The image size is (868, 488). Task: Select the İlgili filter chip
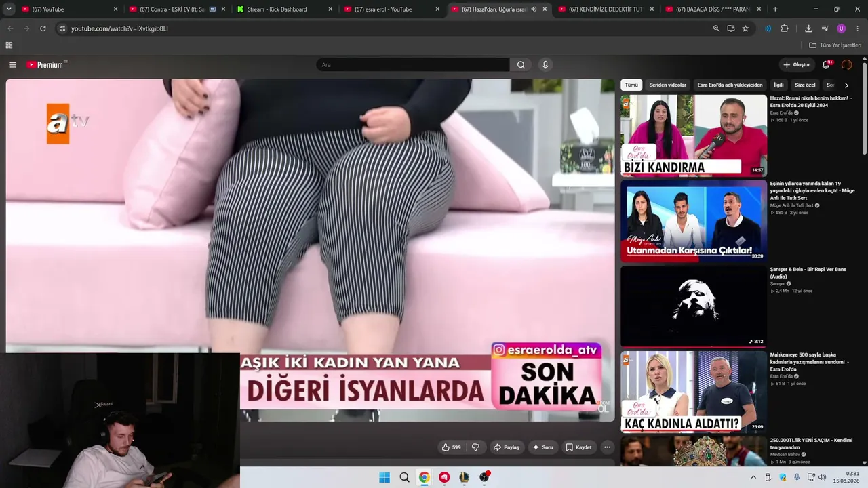[x=778, y=85]
